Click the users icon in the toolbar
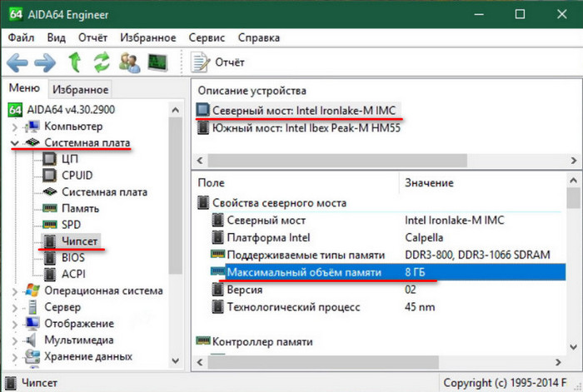Screen dimensions: 583x392 tap(129, 62)
